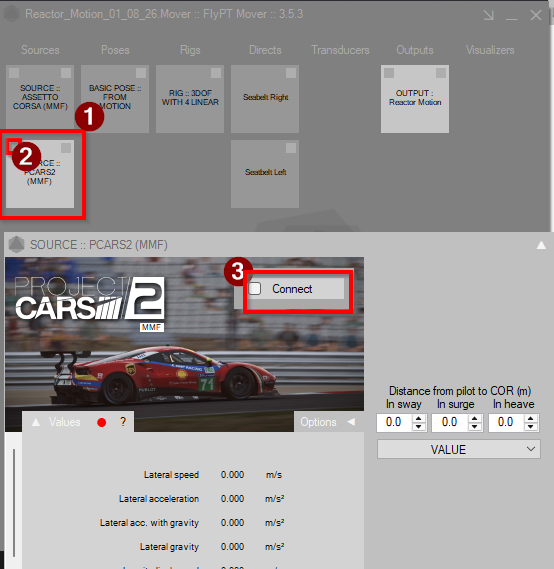Select the SOURCE :: ASSETTO CORSA (MMF) module
554x569 pixels.
coord(40,99)
